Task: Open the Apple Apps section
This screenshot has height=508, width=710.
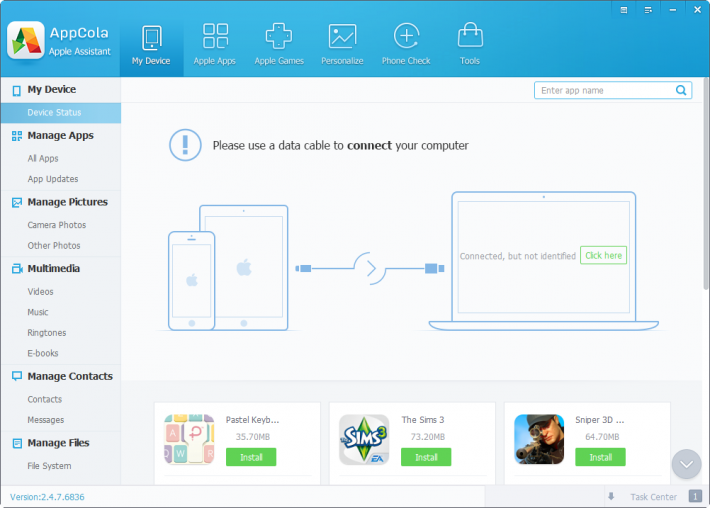Action: click(x=215, y=46)
